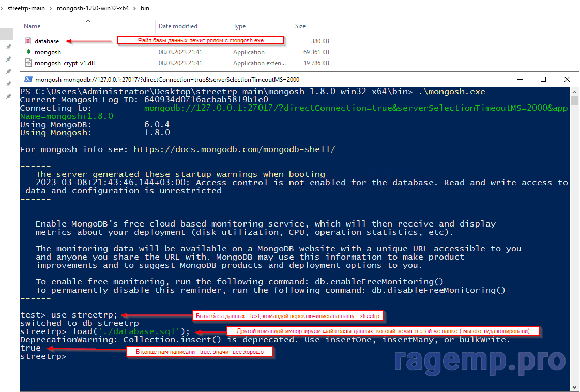Sort files by Name column
The image size is (580, 392).
point(32,26)
